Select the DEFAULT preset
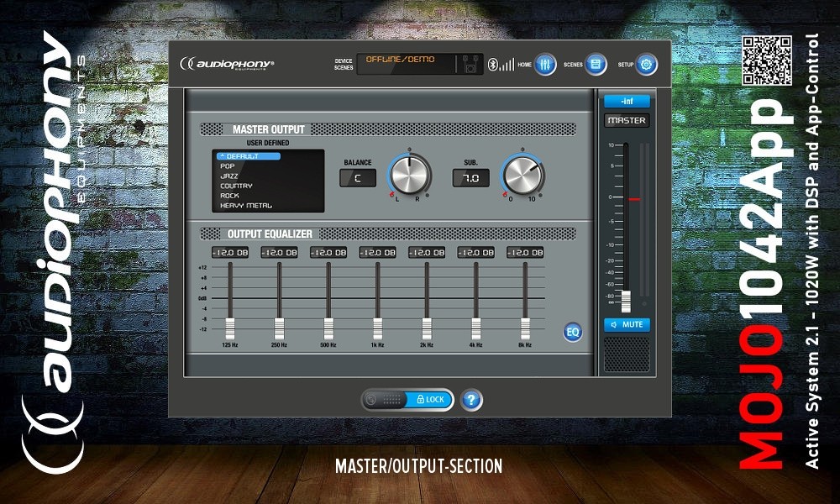840x504 pixels. click(x=249, y=156)
